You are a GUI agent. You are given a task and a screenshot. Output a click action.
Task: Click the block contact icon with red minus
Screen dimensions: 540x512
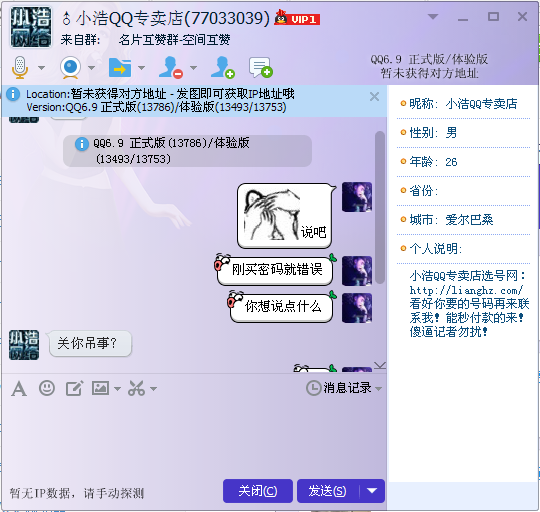click(171, 67)
